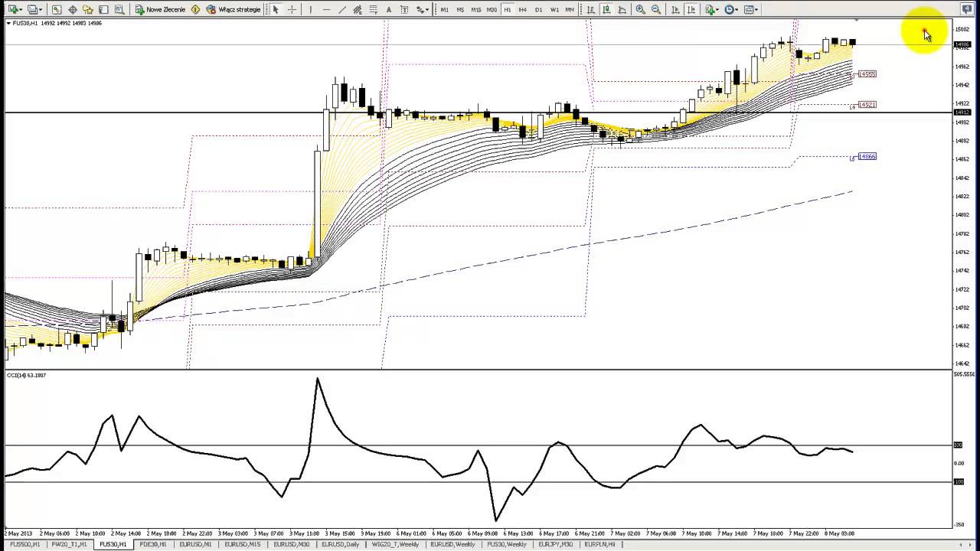Select the Equidistant Channel tool

point(358,9)
